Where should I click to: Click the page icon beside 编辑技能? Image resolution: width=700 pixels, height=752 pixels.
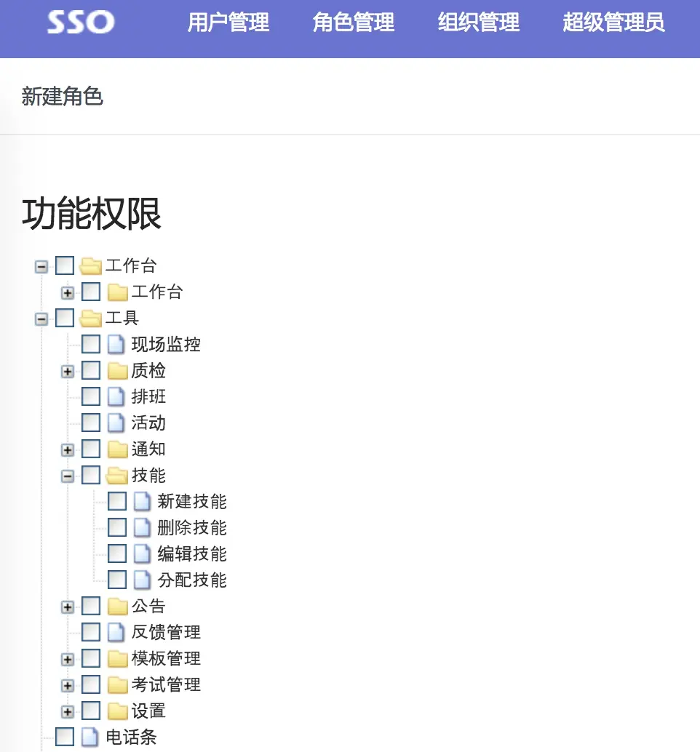pyautogui.click(x=142, y=553)
